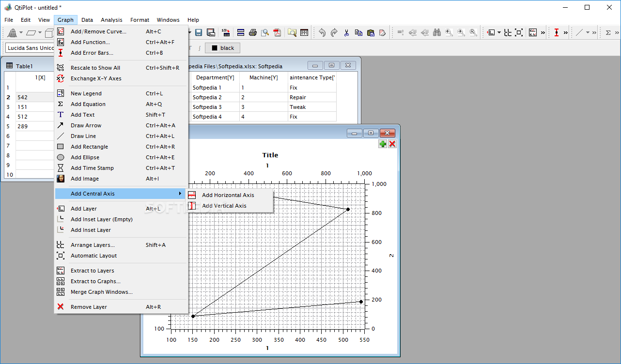Open the Data menu
Viewport: 621px width, 364px height.
pyautogui.click(x=87, y=20)
